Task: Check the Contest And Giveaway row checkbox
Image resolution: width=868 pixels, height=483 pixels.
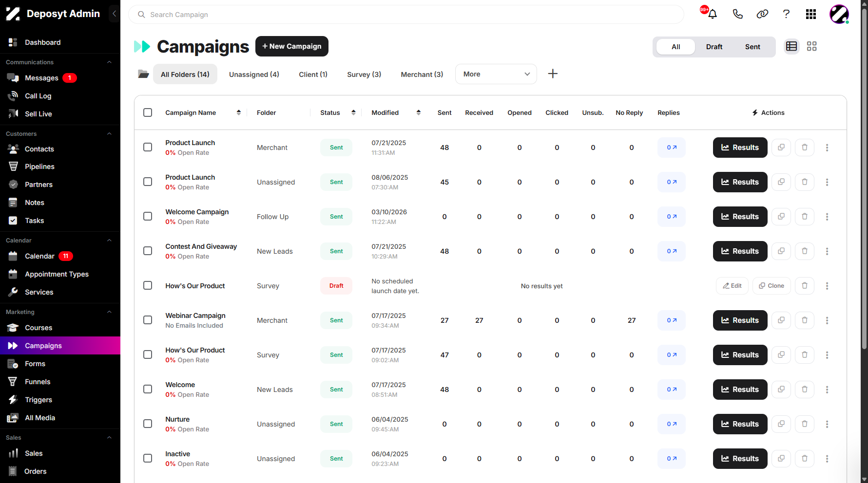Action: pyautogui.click(x=148, y=251)
